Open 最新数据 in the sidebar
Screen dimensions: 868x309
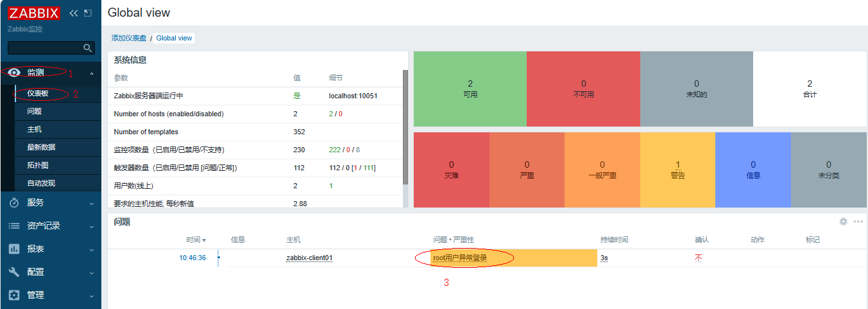pos(41,147)
